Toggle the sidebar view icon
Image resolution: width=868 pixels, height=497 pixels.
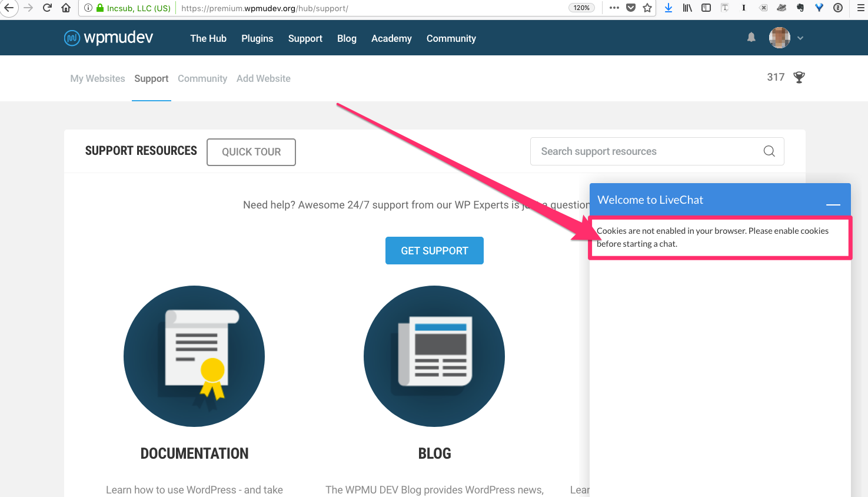pyautogui.click(x=706, y=8)
